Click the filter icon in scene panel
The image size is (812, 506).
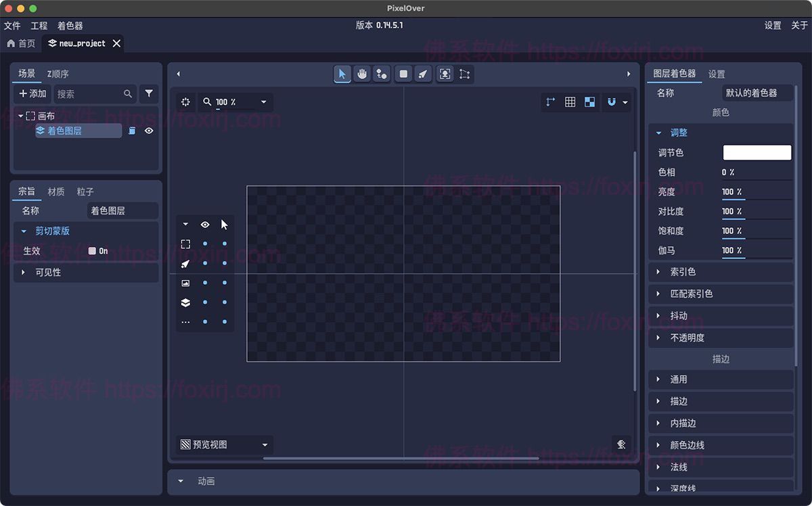[x=149, y=94]
